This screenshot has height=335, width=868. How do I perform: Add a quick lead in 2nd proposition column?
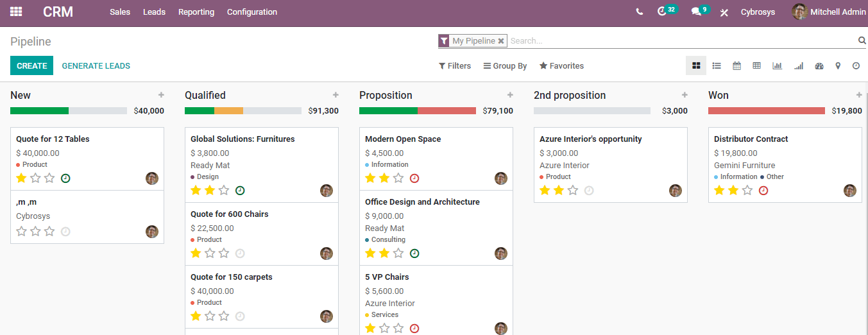pos(685,95)
